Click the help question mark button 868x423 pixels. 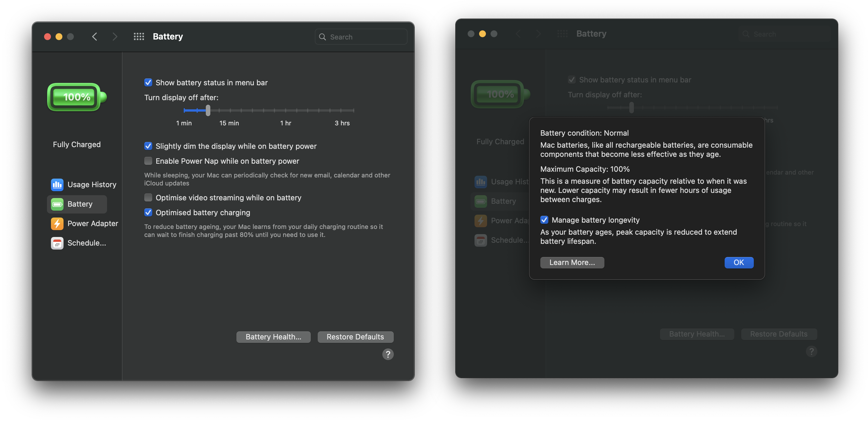[x=387, y=354]
